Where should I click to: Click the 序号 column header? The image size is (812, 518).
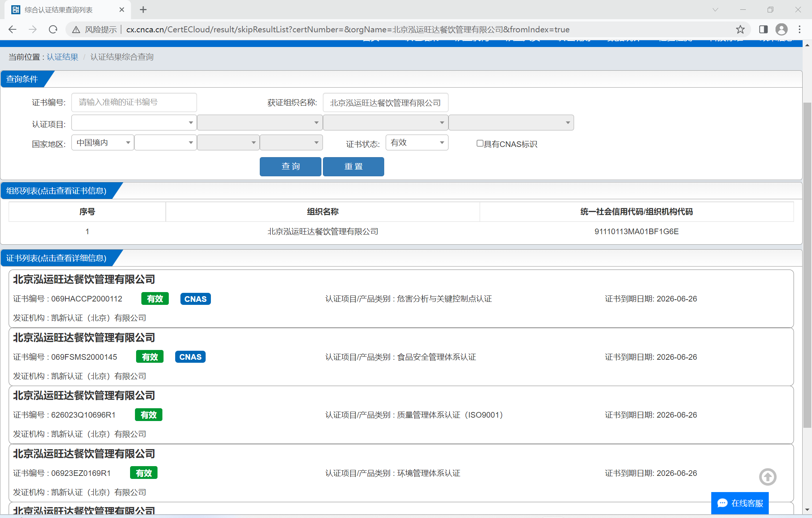pyautogui.click(x=87, y=212)
